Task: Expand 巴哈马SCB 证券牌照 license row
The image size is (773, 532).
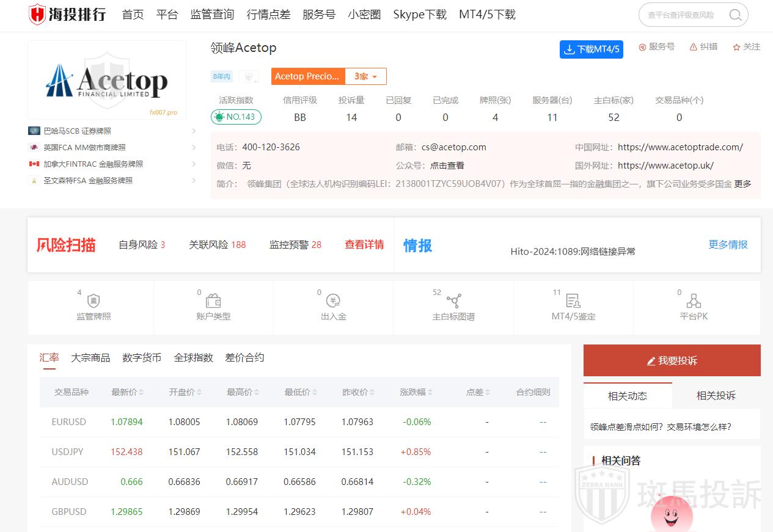Action: (194, 131)
